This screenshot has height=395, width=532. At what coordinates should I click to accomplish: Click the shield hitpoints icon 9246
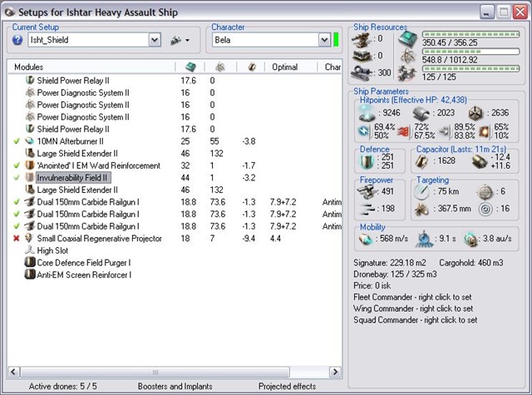pyautogui.click(x=367, y=113)
